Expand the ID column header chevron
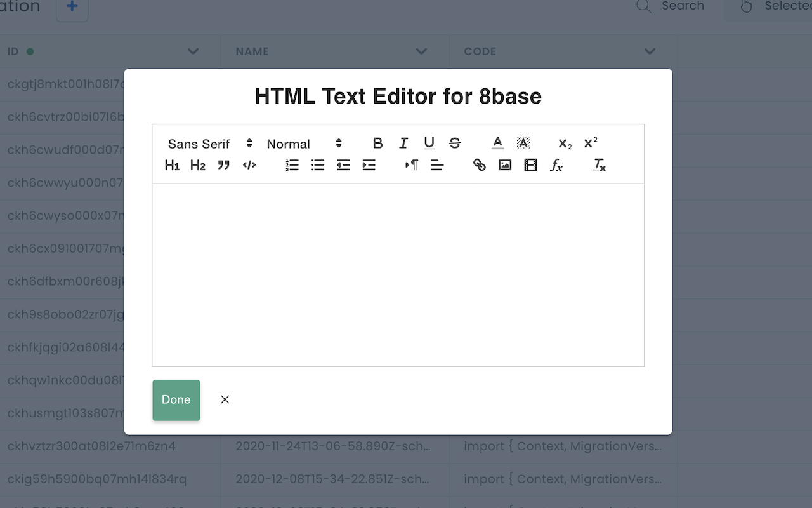The width and height of the screenshot is (812, 508). pos(193,51)
